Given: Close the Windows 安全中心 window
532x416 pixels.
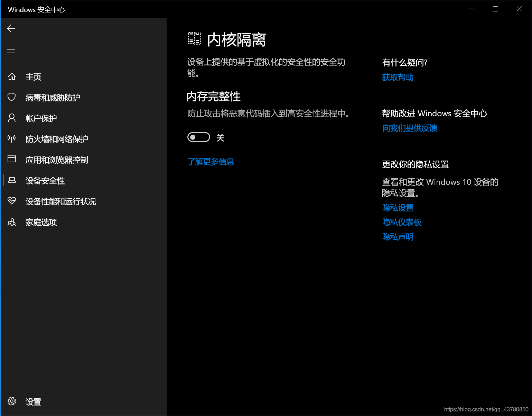Looking at the screenshot, I should click(519, 9).
